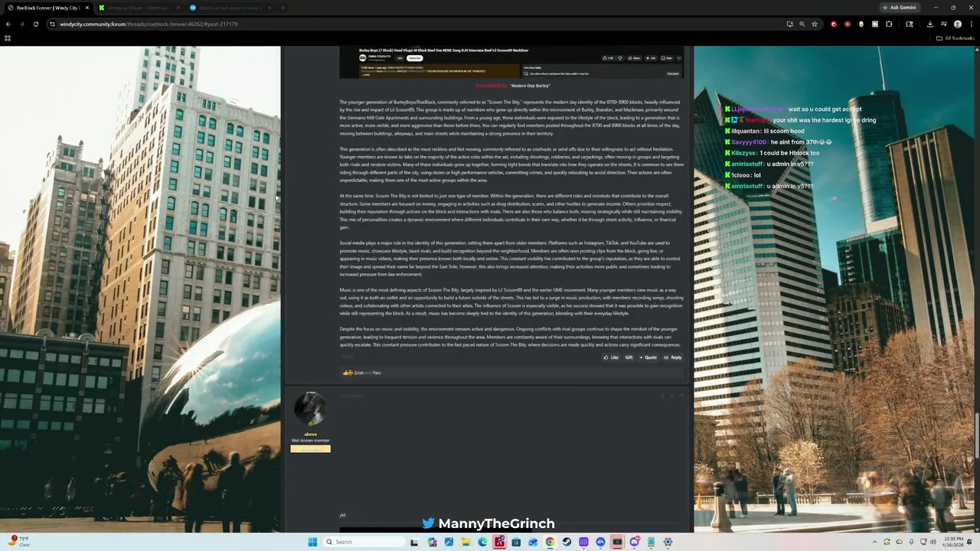This screenshot has width=980, height=551.
Task: Click the install/cast icon in address bar
Action: 789,24
